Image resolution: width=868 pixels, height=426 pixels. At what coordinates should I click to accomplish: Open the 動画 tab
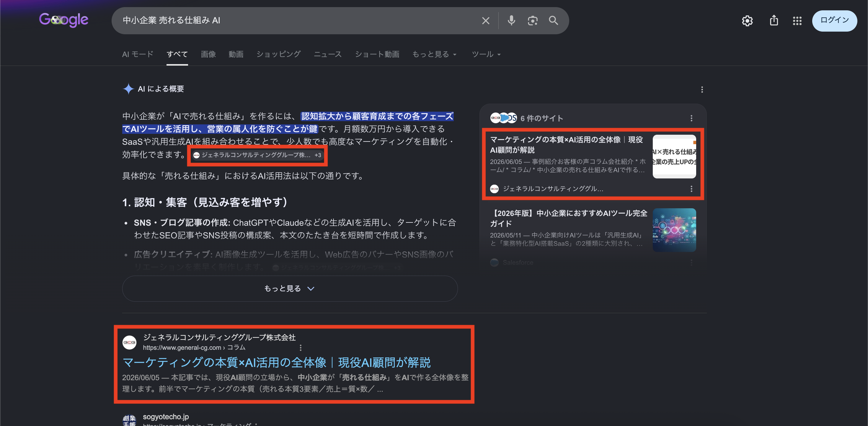pyautogui.click(x=236, y=54)
